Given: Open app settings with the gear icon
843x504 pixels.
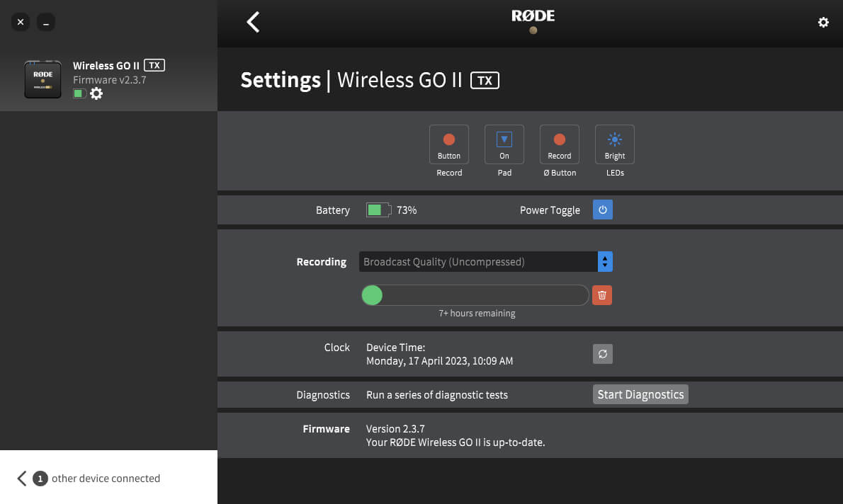Looking at the screenshot, I should tap(823, 22).
